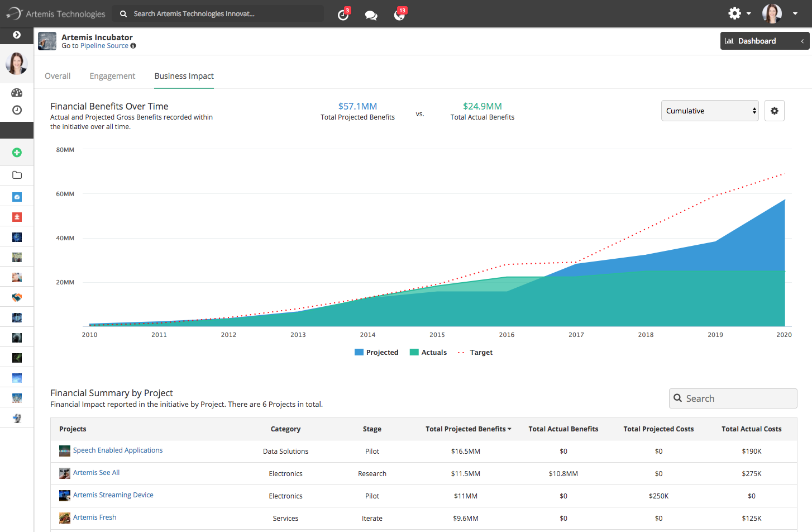Click the sidebar user profile photo

tap(17, 64)
